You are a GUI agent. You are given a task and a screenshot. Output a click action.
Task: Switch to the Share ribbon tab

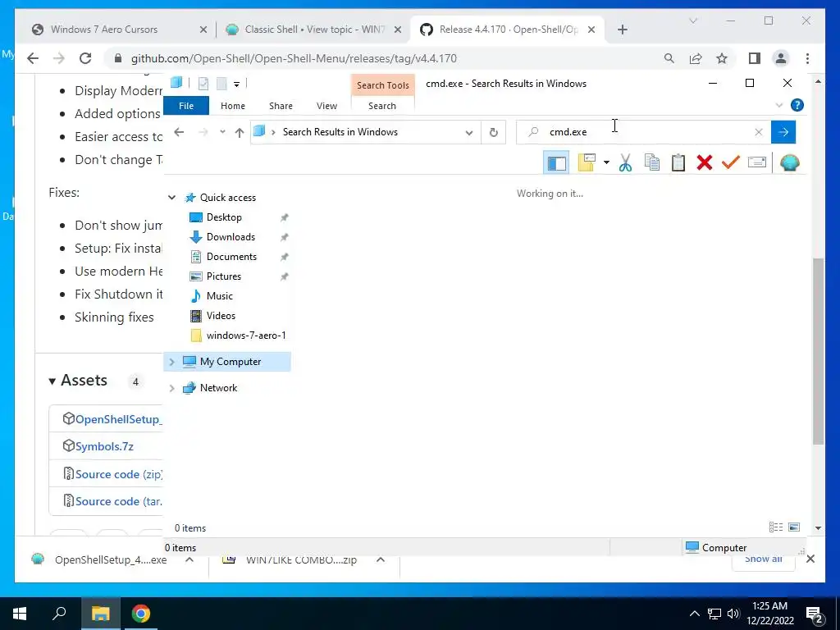pyautogui.click(x=281, y=106)
